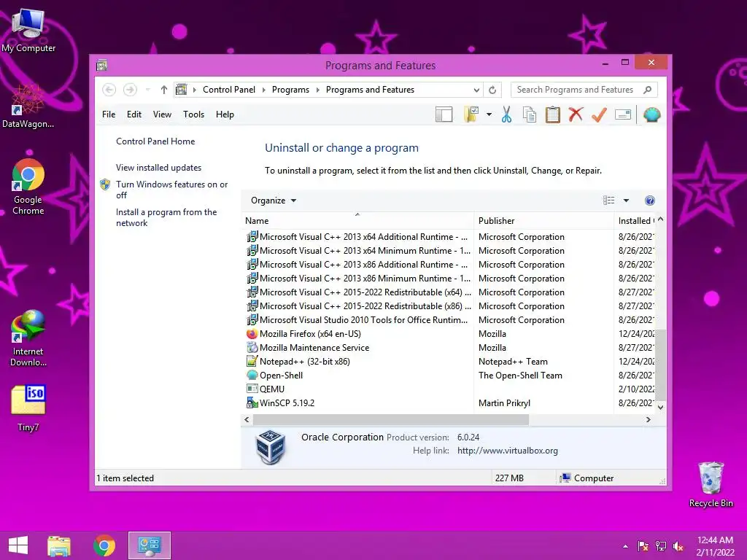Viewport: 747px width, 560px height.
Task: Click Turn Windows features on or off
Action: (x=171, y=190)
